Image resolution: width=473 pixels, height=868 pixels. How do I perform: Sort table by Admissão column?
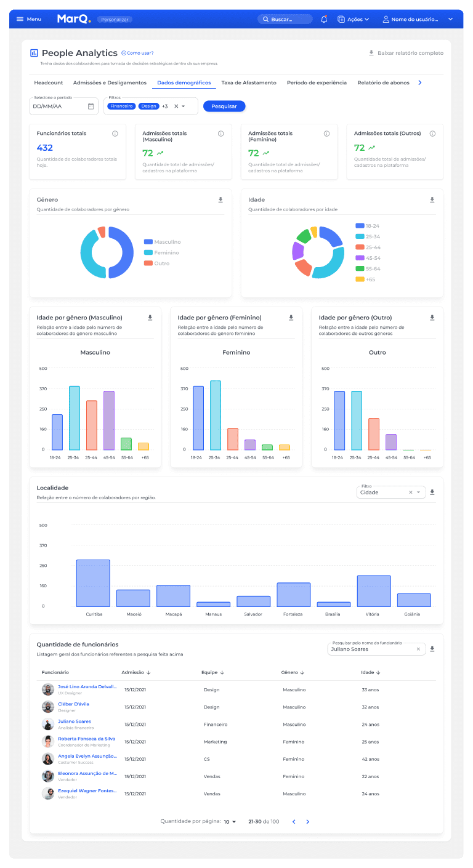pos(136,672)
